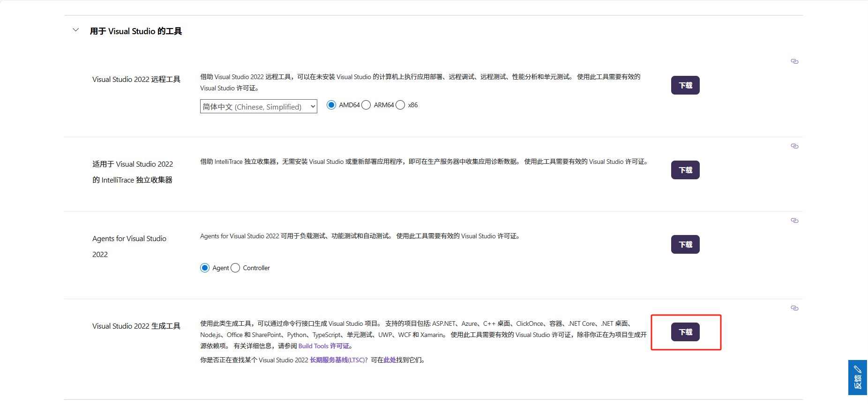Download Agents for Visual Studio 2022
The image size is (868, 404).
point(685,244)
